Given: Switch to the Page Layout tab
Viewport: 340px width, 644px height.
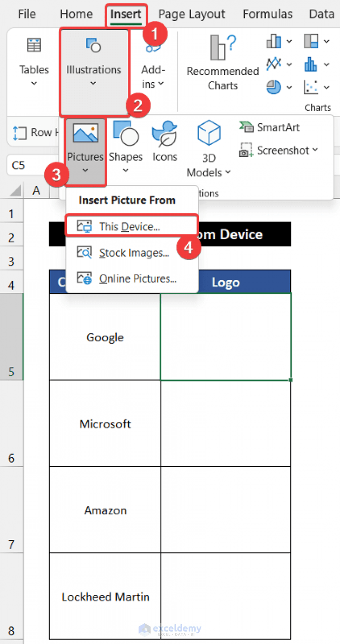Looking at the screenshot, I should click(191, 14).
